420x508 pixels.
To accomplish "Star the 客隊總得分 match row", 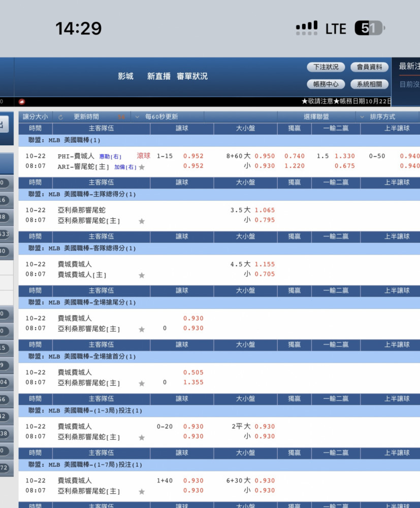I will (x=142, y=275).
